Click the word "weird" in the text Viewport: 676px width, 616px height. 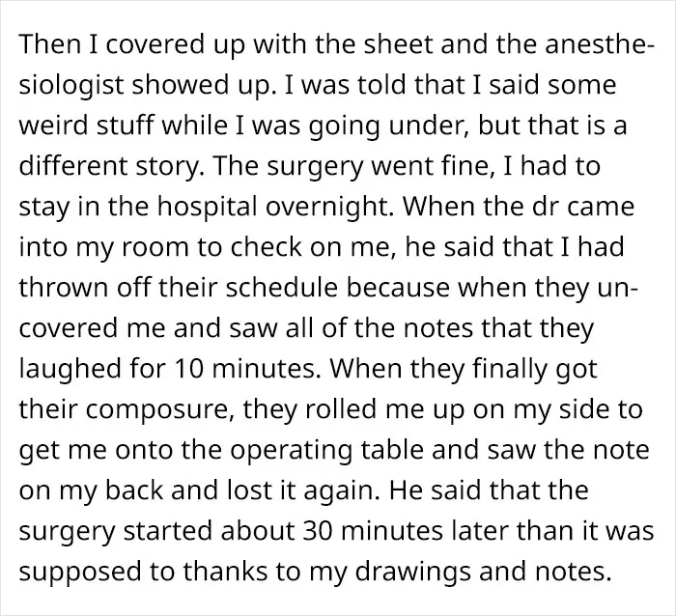53,126
